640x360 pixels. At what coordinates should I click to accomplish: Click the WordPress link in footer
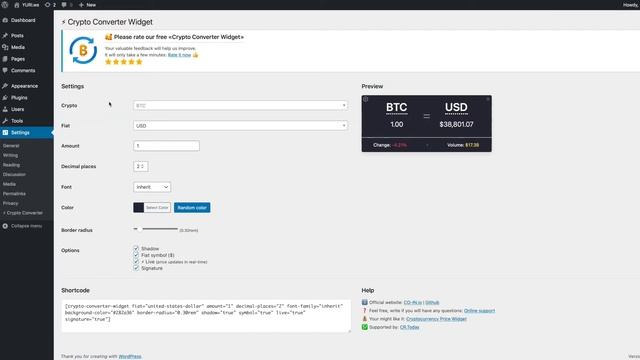click(x=130, y=356)
